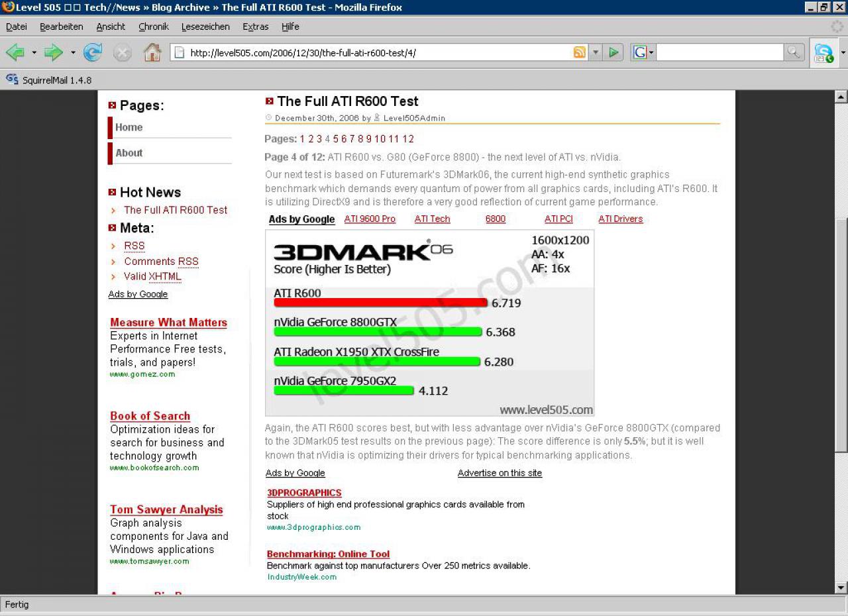Click The Full ATI R600 Test heading
Viewport: 848px width, 616px height.
coord(348,101)
